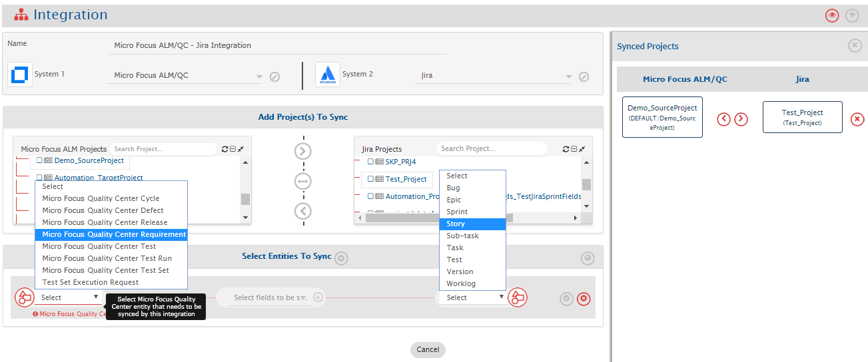868x362 pixels.
Task: Refresh the Micro Focus ALM Projects list
Action: (224, 149)
